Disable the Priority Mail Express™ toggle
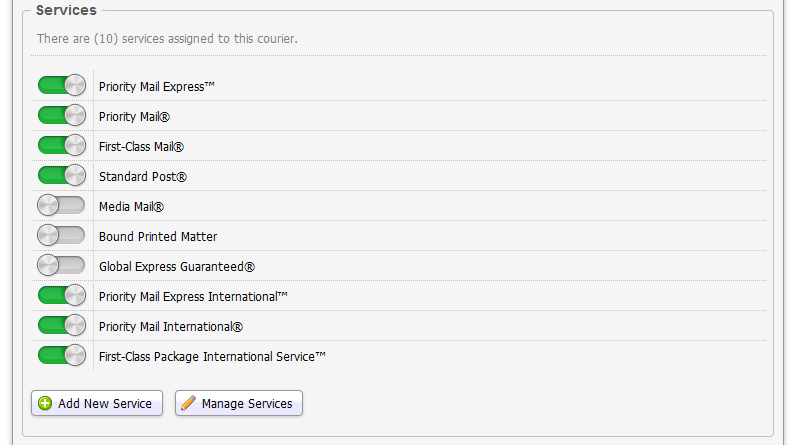This screenshot has height=445, width=796. click(x=61, y=86)
